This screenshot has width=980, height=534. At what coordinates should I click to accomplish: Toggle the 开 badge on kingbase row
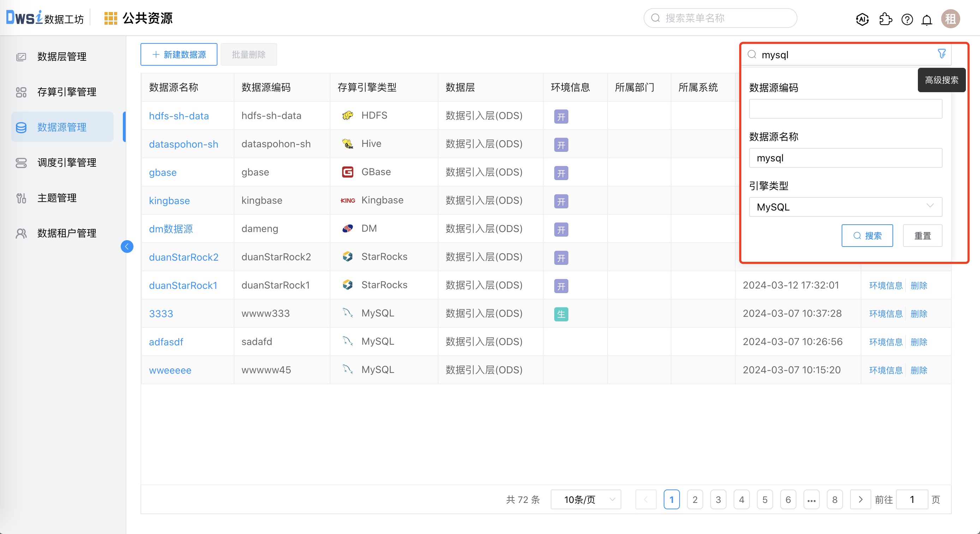coord(561,201)
